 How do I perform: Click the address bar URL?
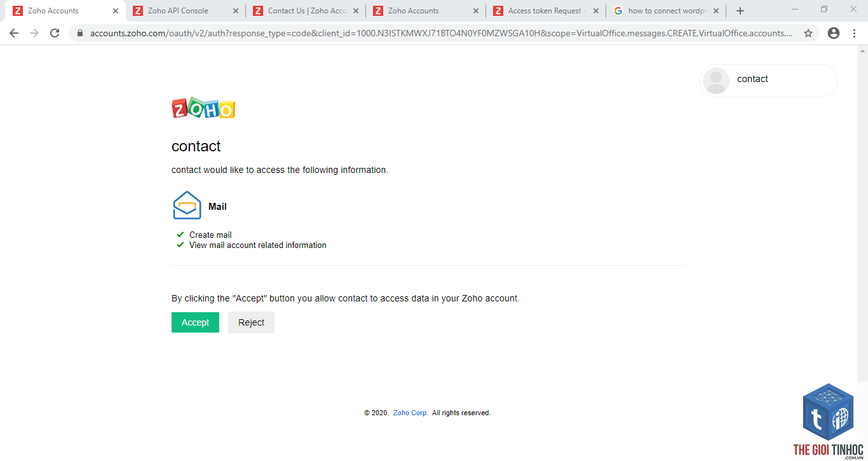click(x=441, y=33)
